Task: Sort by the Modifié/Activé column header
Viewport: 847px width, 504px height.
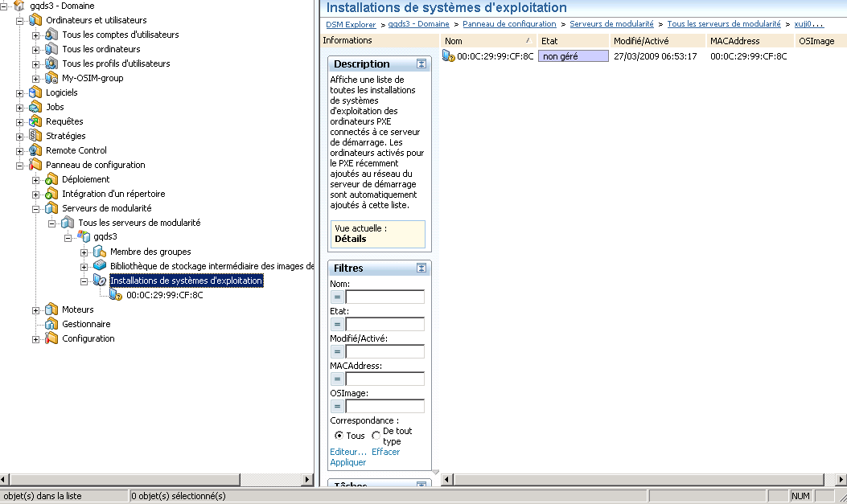Action: point(657,40)
